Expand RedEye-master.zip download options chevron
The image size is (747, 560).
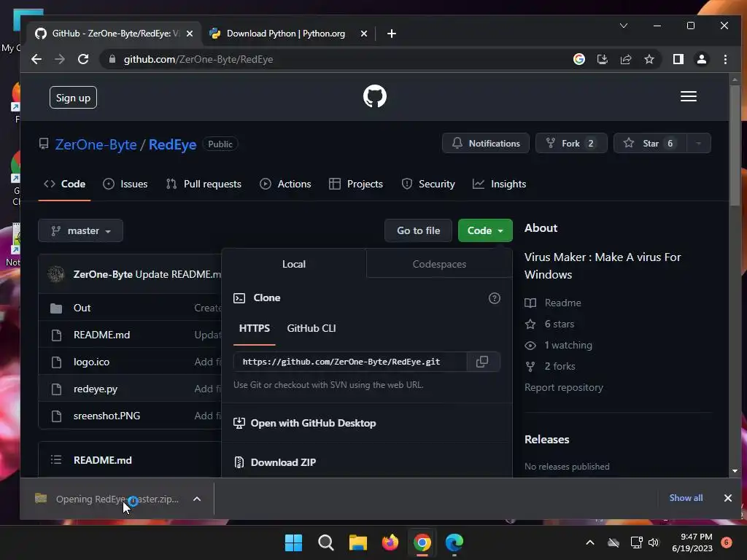tap(197, 499)
